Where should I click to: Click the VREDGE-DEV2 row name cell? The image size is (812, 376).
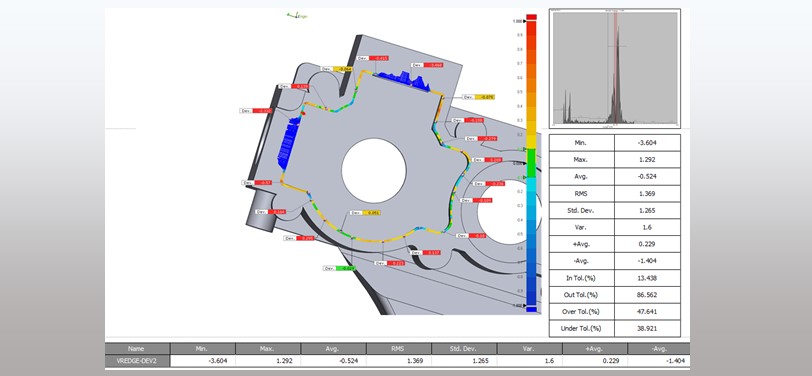137,360
